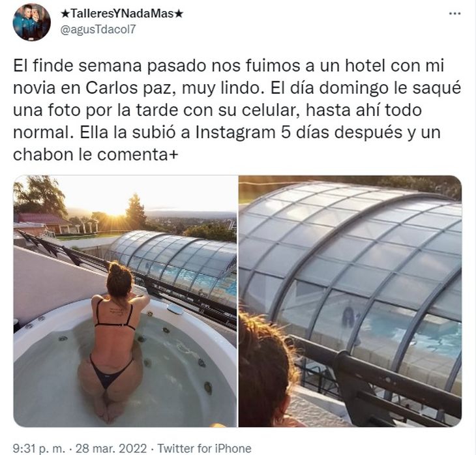The image size is (476, 455).
Task: Open the left jacuzzi photo
Action: (x=125, y=301)
